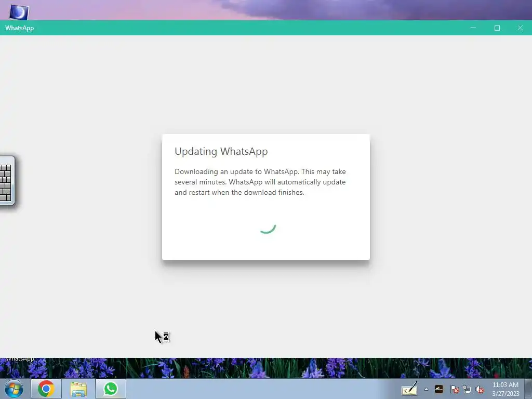Select the WhatsApp taskbar button
Viewport: 532px width, 399px height.
point(111,389)
